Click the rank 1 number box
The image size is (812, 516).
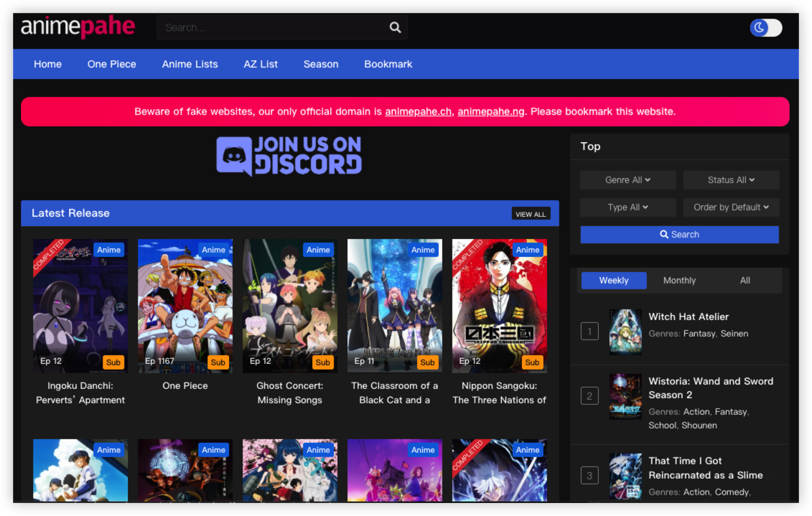(590, 332)
